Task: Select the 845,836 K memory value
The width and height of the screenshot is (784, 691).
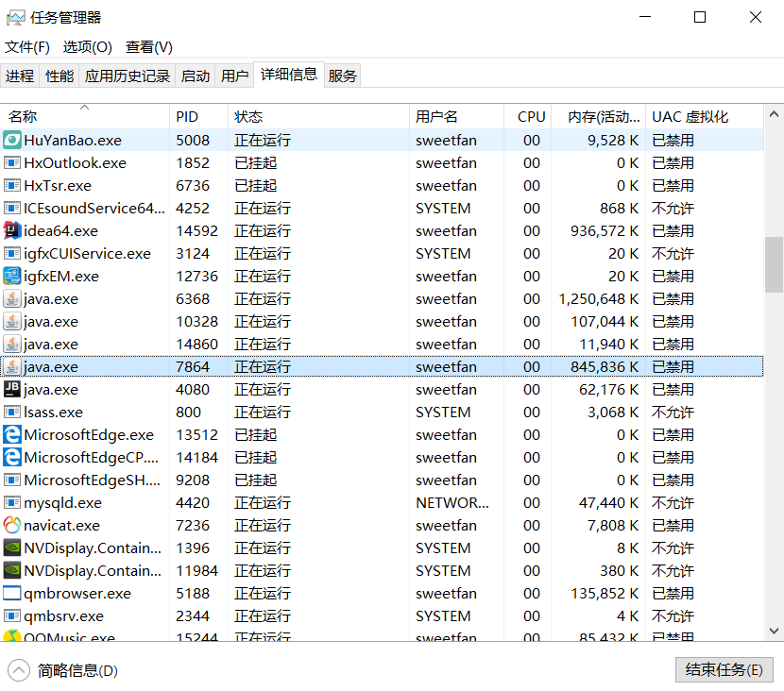Action: coord(605,366)
